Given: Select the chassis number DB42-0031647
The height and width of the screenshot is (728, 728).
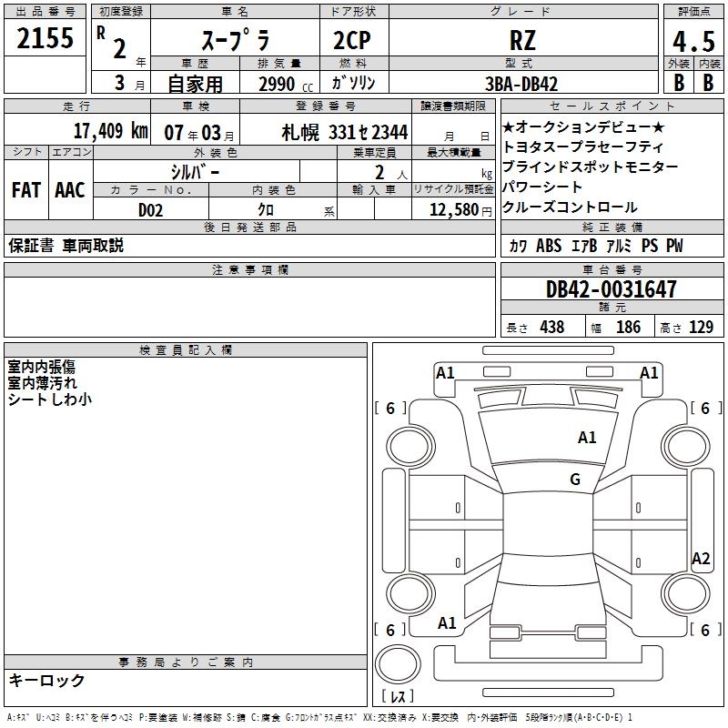Looking at the screenshot, I should 611,289.
